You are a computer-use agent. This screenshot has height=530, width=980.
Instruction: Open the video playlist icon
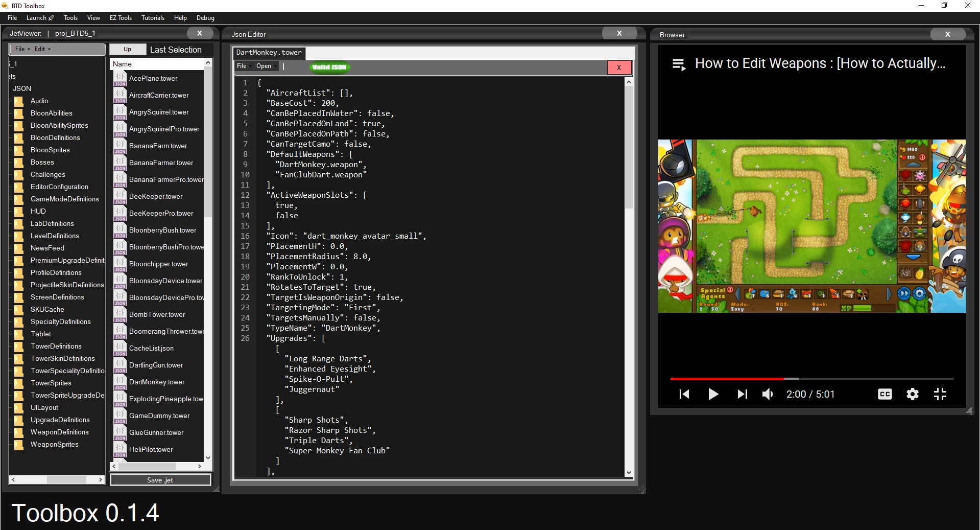[x=679, y=64]
